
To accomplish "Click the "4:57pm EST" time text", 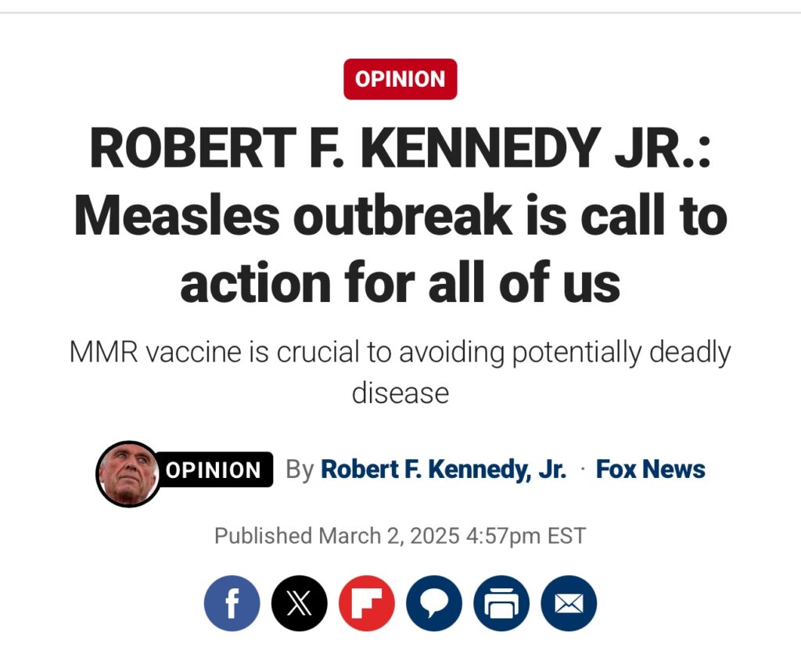I will click(x=526, y=536).
